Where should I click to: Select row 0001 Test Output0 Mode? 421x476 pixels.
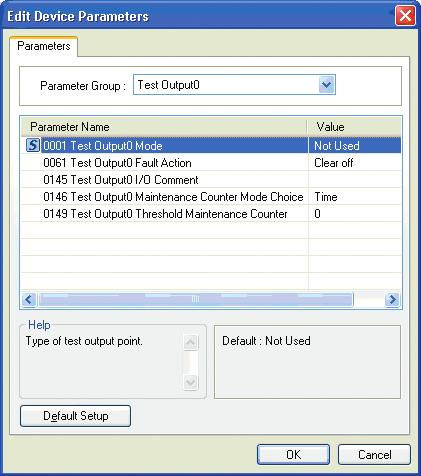tap(211, 146)
